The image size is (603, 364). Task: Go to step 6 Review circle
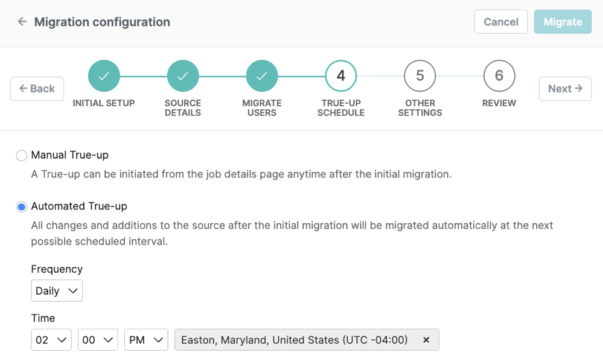point(499,76)
